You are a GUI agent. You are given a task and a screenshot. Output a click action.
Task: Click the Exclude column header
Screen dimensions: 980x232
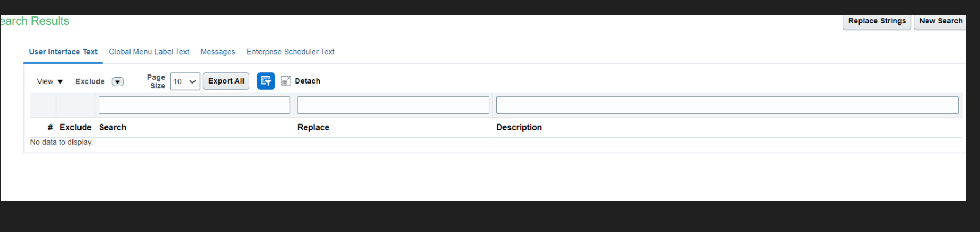[x=75, y=127]
